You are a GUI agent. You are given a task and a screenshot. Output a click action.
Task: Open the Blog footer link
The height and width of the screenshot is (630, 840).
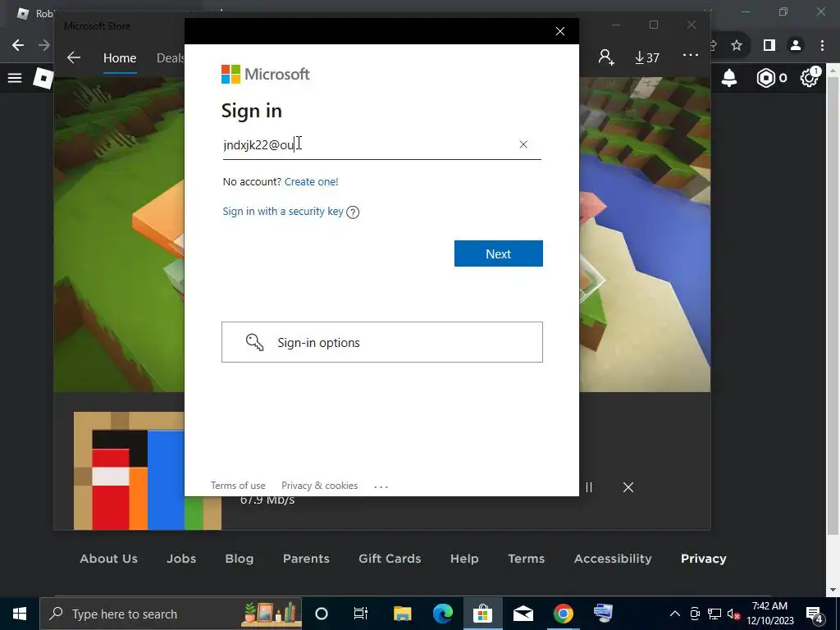(x=240, y=558)
